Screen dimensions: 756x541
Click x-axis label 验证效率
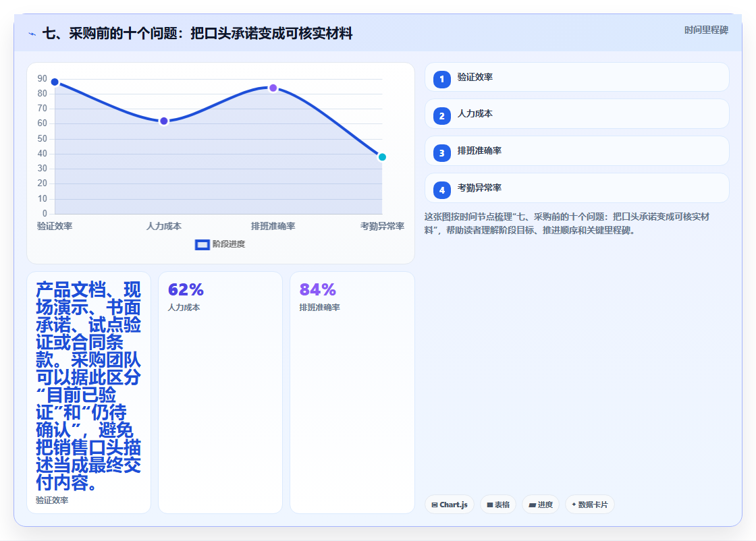(55, 226)
